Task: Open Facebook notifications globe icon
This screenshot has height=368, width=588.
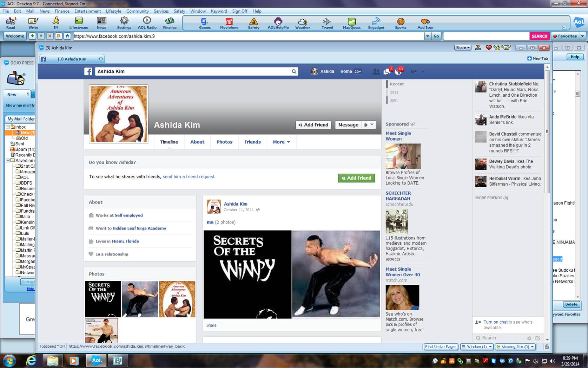Action: pos(398,71)
